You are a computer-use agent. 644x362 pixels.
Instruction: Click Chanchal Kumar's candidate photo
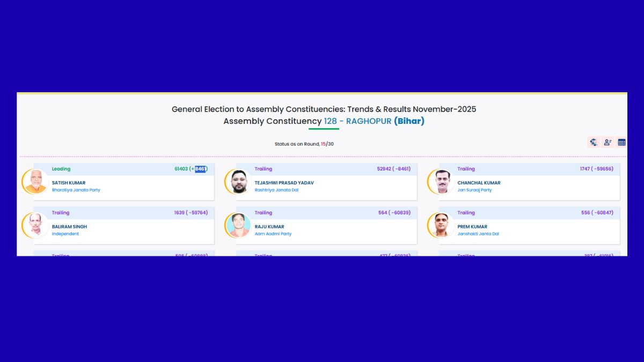tap(442, 181)
